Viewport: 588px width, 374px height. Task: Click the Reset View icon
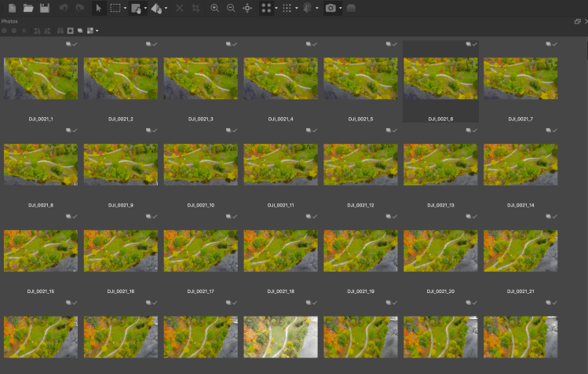tap(248, 8)
